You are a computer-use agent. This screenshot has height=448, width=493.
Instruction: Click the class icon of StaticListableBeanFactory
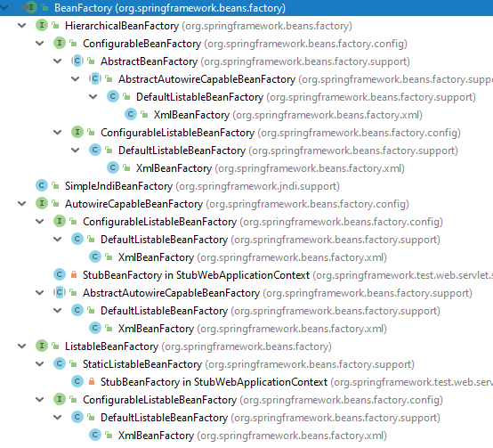[60, 364]
